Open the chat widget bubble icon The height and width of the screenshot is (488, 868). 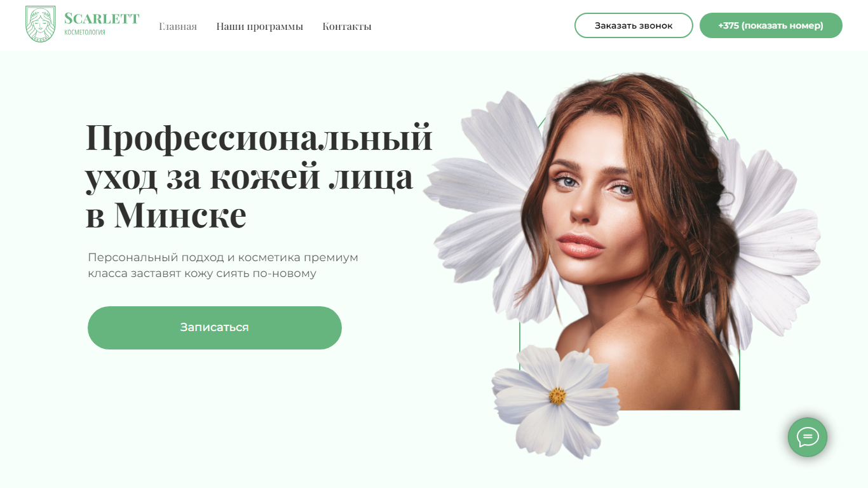pos(808,437)
